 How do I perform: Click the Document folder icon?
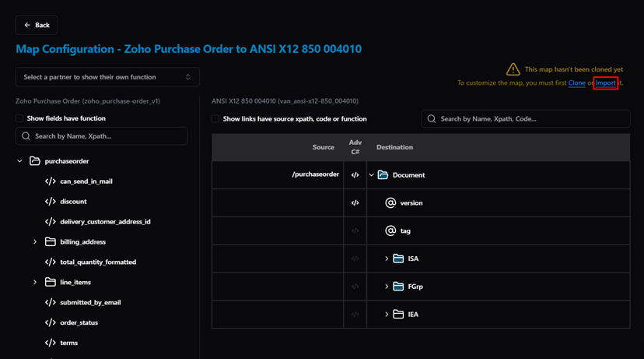coord(383,174)
